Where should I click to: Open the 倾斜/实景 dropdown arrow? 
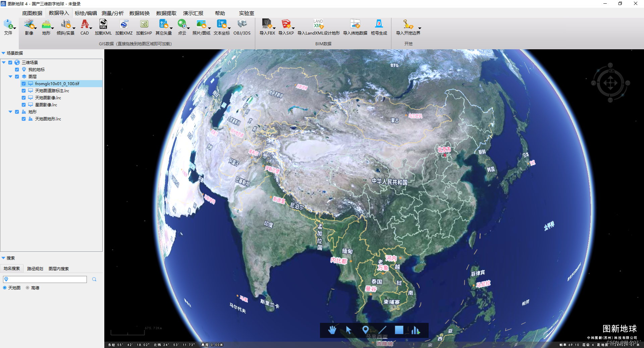point(73,28)
